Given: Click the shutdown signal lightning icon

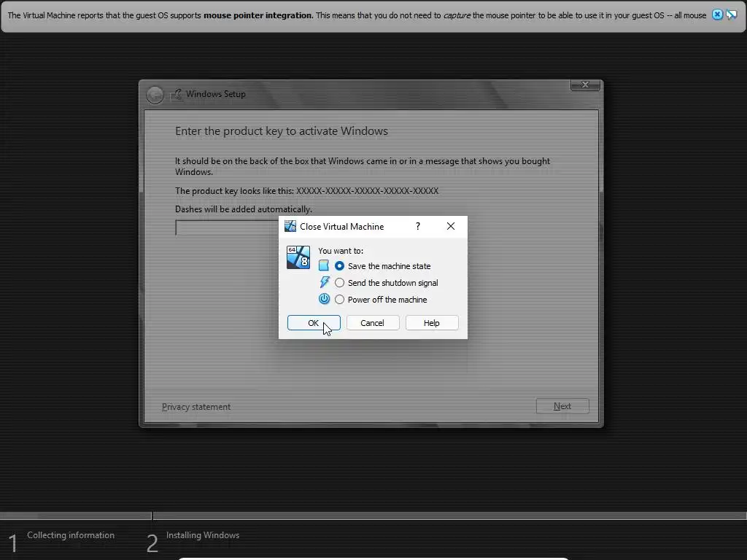Looking at the screenshot, I should [x=325, y=282].
